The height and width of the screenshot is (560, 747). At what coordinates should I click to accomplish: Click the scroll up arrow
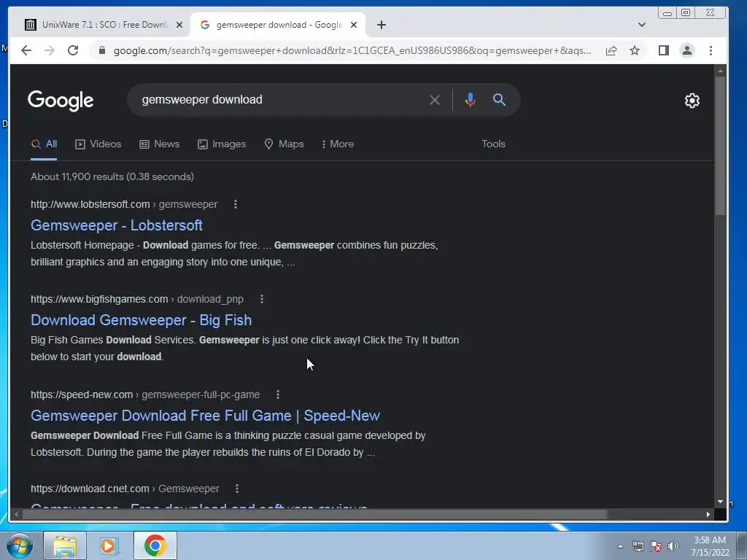point(720,71)
